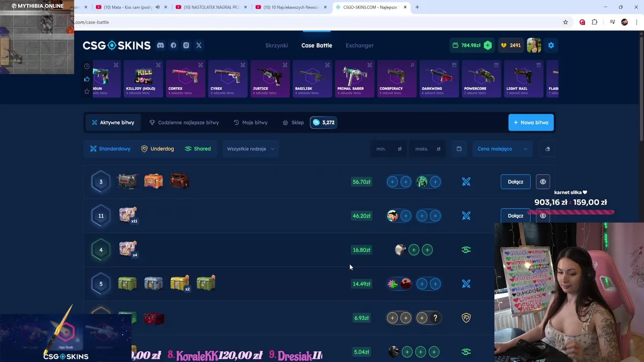Click the 3,272 coin balance badge
The image size is (644, 362).
(x=323, y=122)
